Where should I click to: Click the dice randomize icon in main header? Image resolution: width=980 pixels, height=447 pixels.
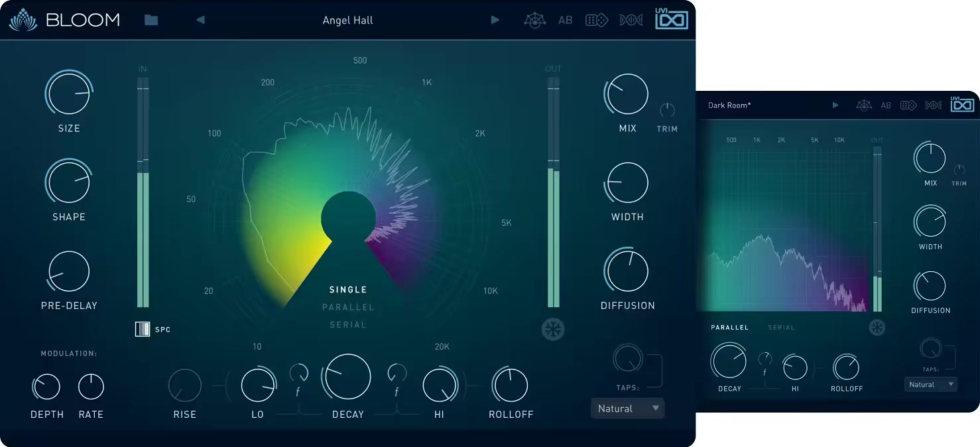pos(597,20)
